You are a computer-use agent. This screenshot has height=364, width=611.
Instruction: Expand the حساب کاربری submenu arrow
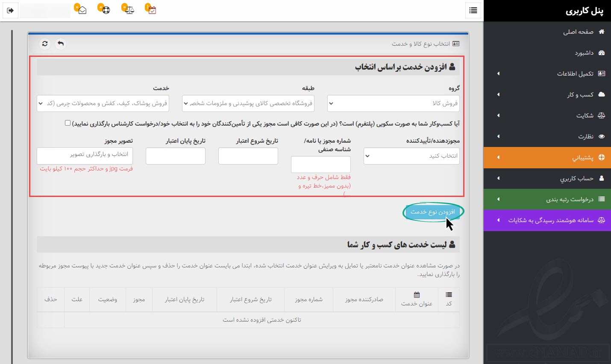498,178
